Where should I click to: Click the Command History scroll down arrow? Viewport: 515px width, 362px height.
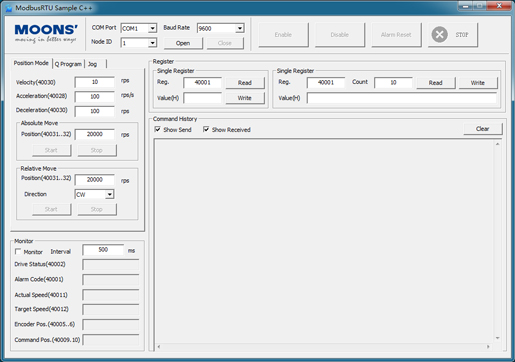coord(497,338)
